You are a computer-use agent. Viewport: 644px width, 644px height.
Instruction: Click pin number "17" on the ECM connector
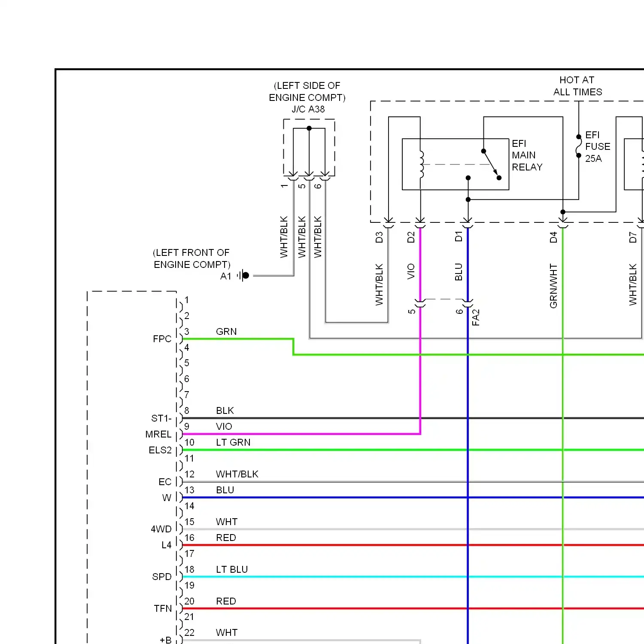click(189, 553)
